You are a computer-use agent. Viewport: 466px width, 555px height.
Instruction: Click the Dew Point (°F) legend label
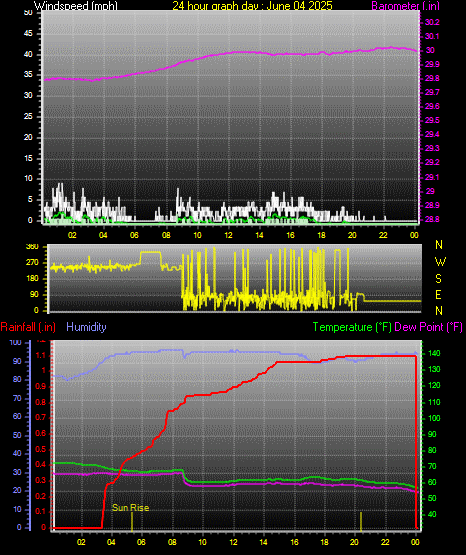pyautogui.click(x=428, y=327)
